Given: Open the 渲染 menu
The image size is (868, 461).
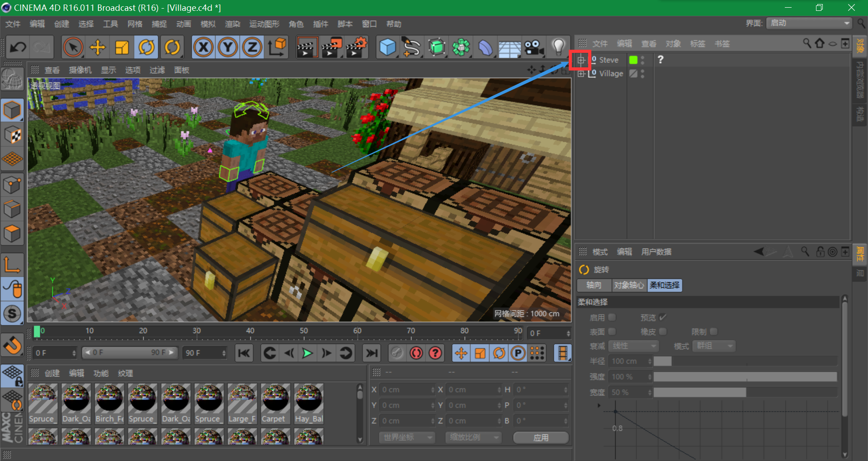Looking at the screenshot, I should point(232,24).
